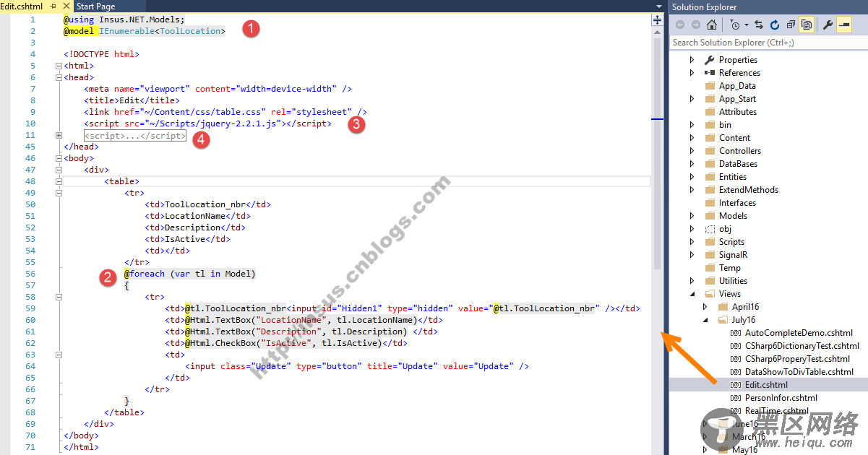Expand the April16 folder
Image resolution: width=868 pixels, height=455 pixels.
pyautogui.click(x=705, y=307)
